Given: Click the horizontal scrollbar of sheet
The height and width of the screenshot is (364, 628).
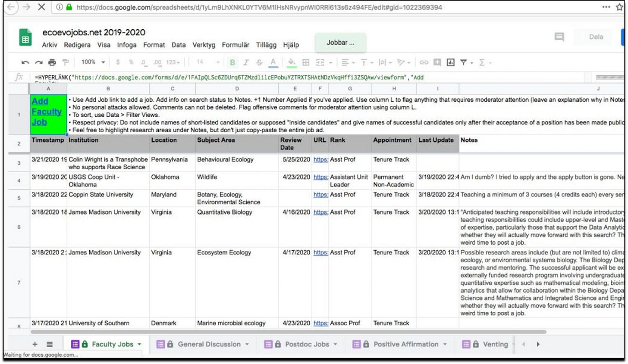Looking at the screenshot, I should 289,332.
